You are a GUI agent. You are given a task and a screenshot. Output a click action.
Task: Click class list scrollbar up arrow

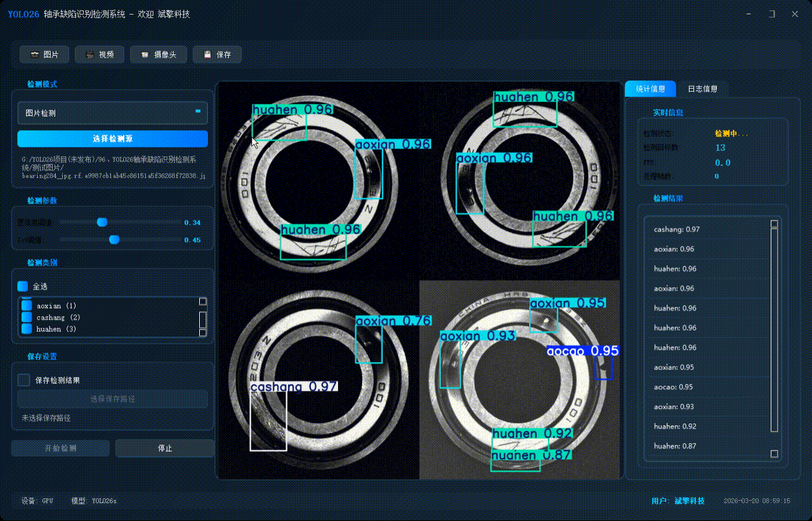[x=203, y=302]
